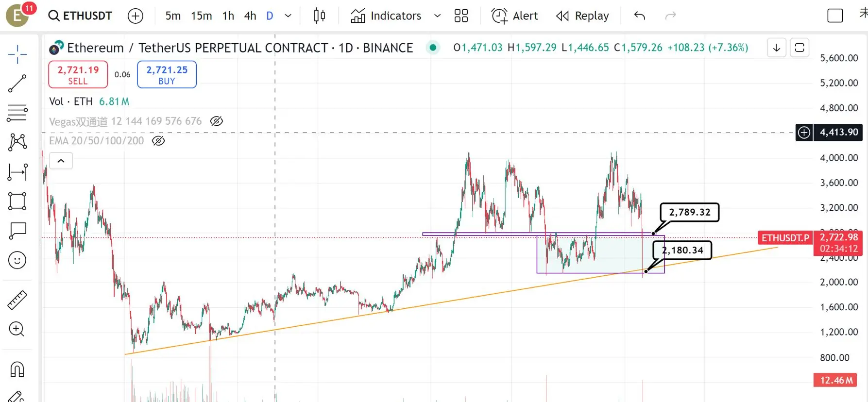
Task: Click the rounded square button by OHLC
Action: [x=800, y=48]
